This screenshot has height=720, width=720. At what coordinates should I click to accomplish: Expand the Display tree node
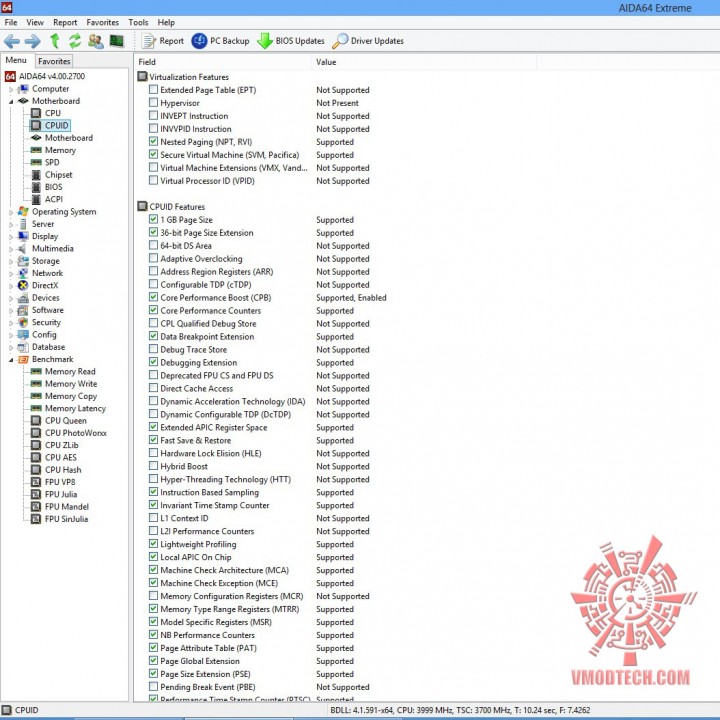click(11, 236)
